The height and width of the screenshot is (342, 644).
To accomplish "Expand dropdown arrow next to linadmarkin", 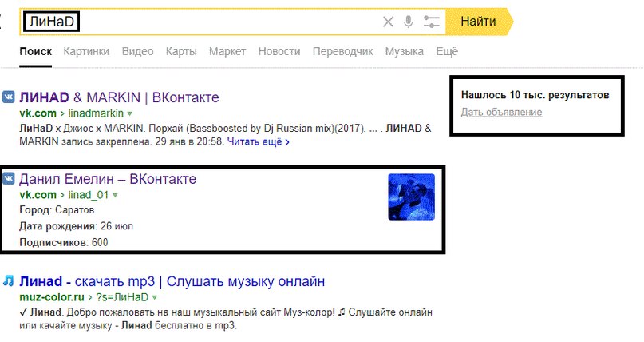I will tap(130, 113).
